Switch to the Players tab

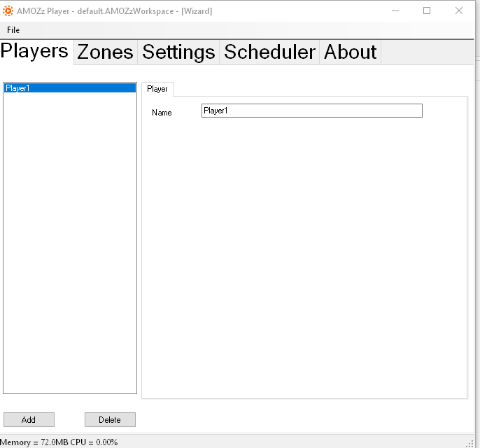[x=35, y=51]
